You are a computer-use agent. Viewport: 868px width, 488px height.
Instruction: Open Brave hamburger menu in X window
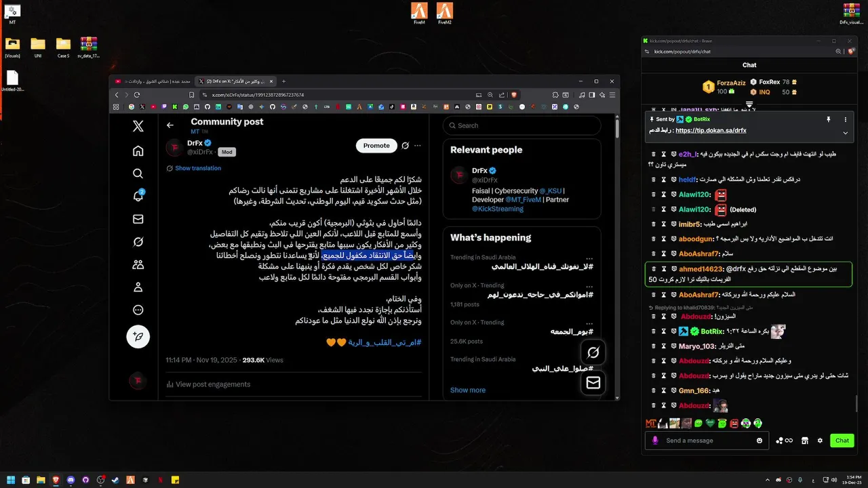(612, 95)
